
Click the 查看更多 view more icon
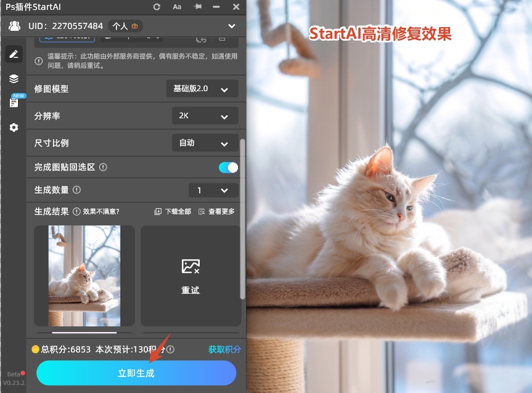pos(202,211)
